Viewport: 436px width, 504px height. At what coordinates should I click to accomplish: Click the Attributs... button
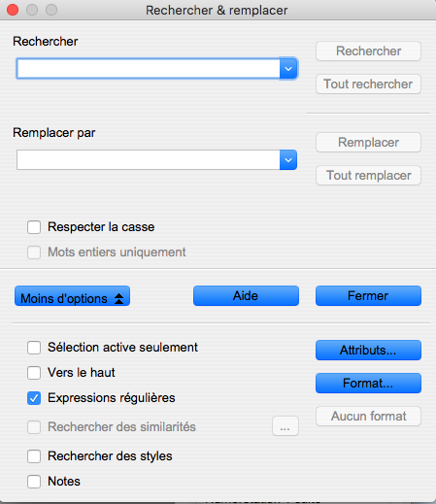[368, 350]
